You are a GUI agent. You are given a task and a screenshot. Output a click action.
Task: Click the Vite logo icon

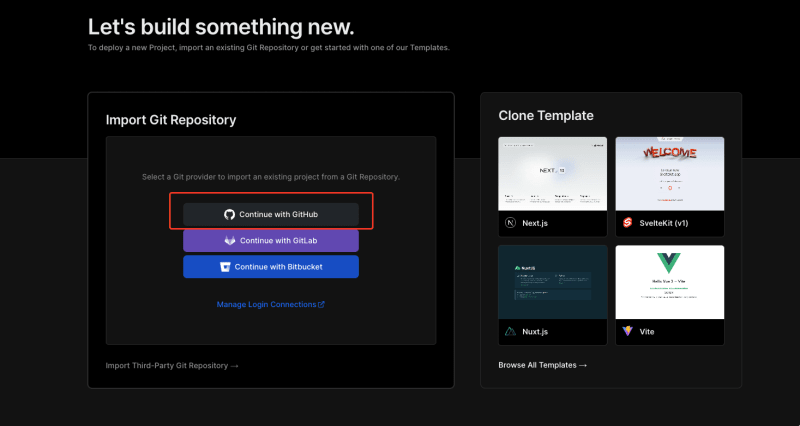pyautogui.click(x=628, y=331)
